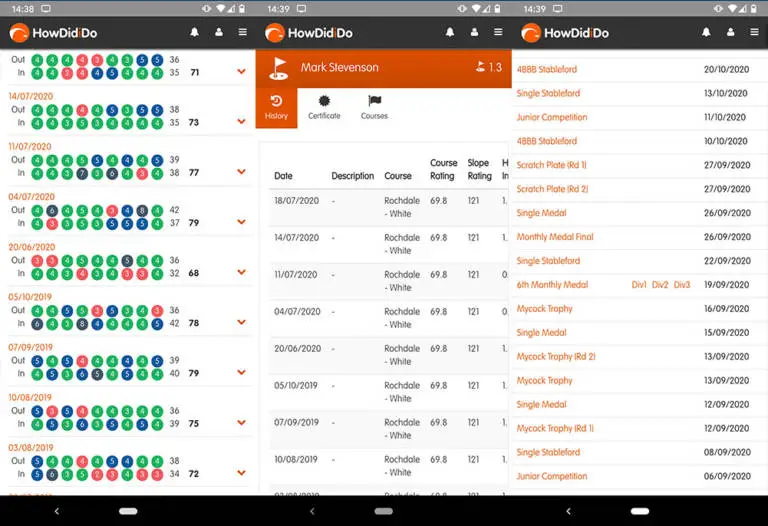Open 6th Monthly Medal competition
Viewport: 768px width, 526px height.
point(552,285)
